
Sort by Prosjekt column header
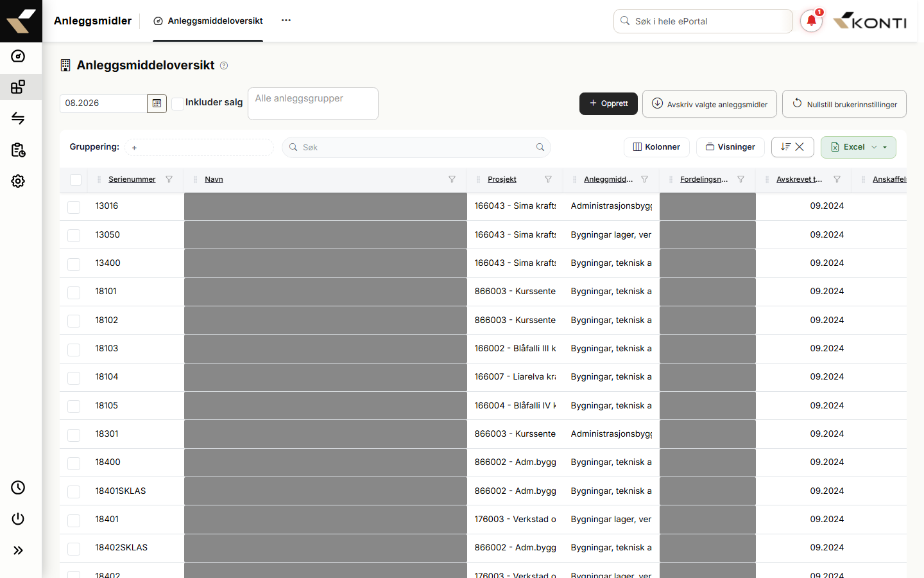click(x=502, y=179)
